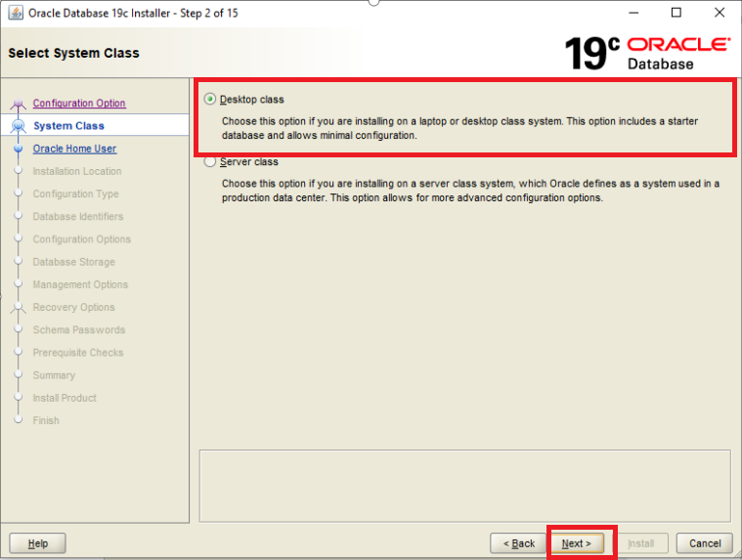Viewport: 742px width, 560px height.
Task: Click the empty message panel at bottom
Action: [x=464, y=485]
